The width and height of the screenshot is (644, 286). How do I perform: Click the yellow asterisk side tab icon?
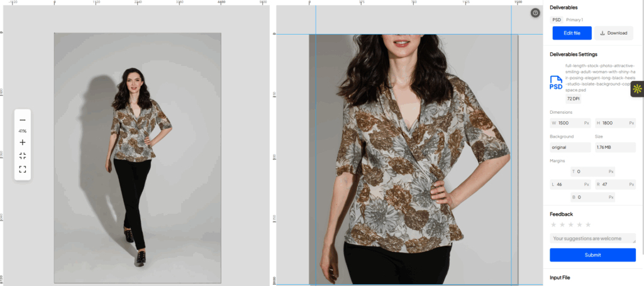pyautogui.click(x=637, y=89)
